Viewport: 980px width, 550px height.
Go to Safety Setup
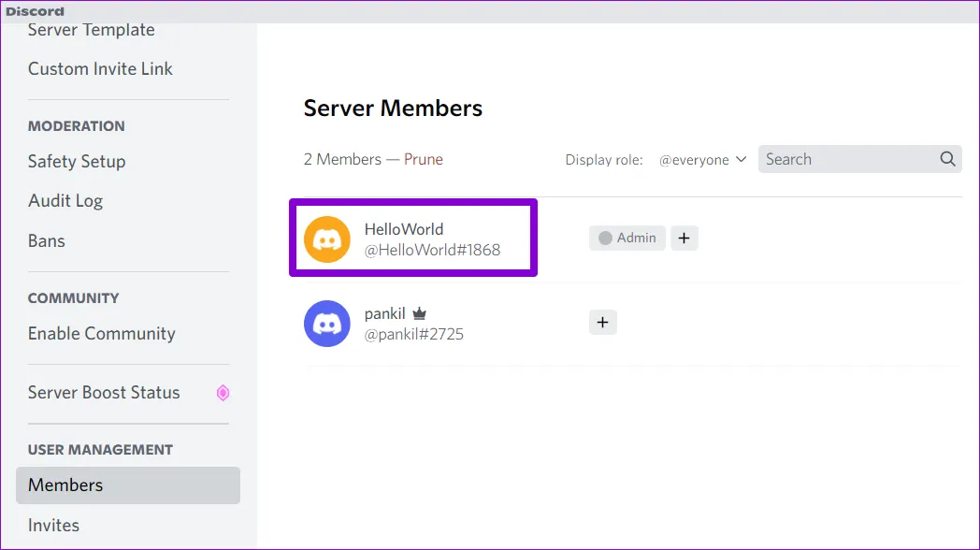coord(77,162)
